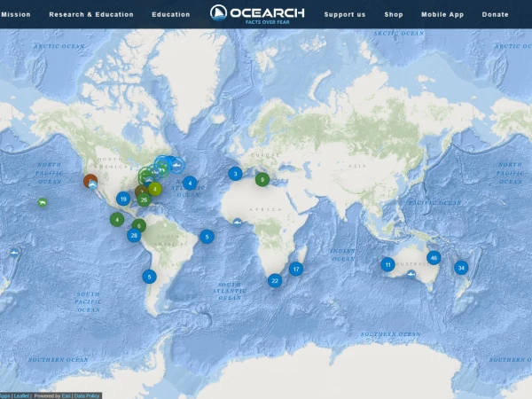Go to the OCEARCH logo homepage
Screen dimensions: 532x399
[x=257, y=13]
